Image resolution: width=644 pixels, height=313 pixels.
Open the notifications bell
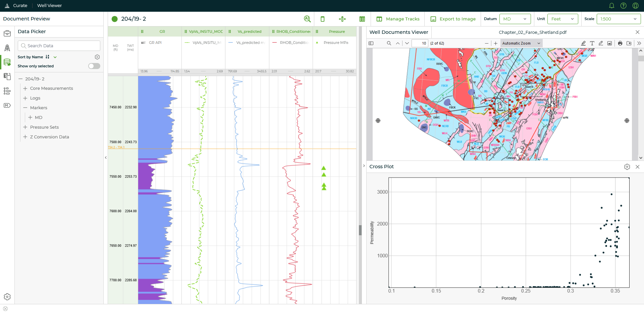click(612, 6)
